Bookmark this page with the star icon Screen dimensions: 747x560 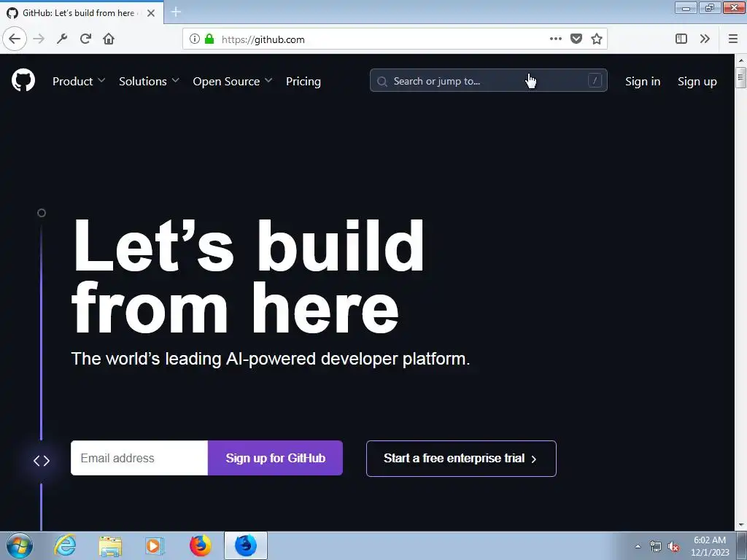pyautogui.click(x=597, y=39)
